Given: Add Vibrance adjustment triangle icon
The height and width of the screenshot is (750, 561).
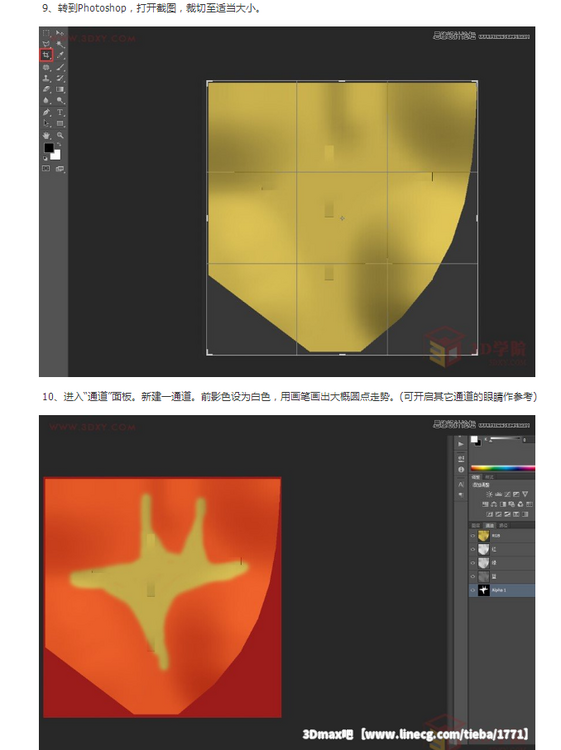Looking at the screenshot, I should (x=525, y=494).
